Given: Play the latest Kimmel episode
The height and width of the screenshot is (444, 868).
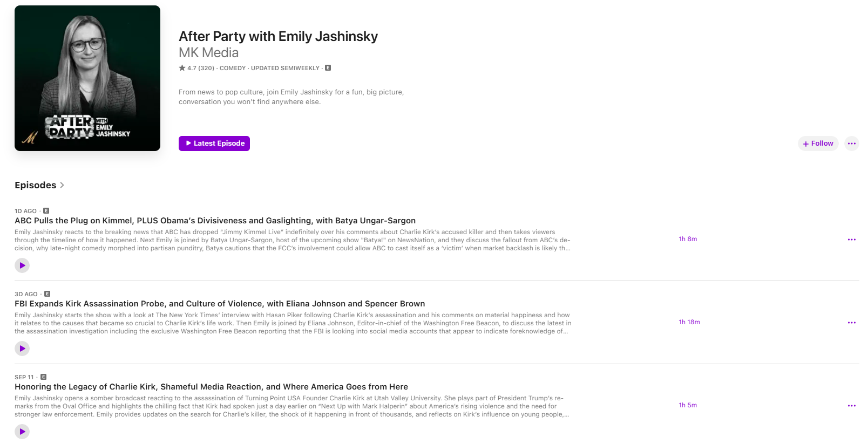Looking at the screenshot, I should pyautogui.click(x=22, y=265).
